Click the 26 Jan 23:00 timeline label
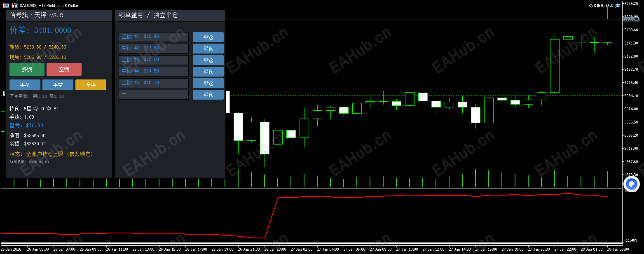The width and height of the screenshot is (644, 254). [x=275, y=249]
